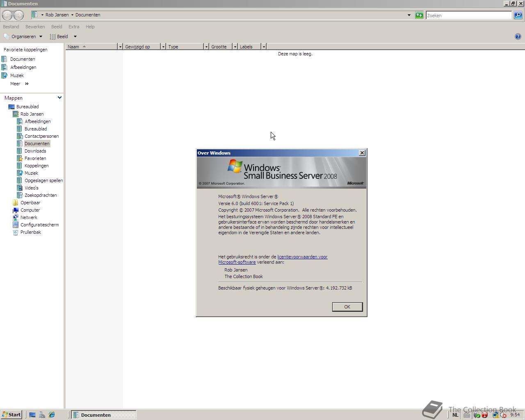Open Configuratiescherm from folder tree
The image size is (525, 420).
tap(39, 225)
